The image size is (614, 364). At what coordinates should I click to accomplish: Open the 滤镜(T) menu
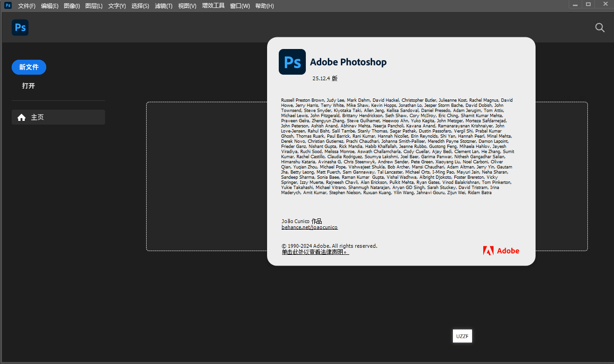tap(163, 6)
